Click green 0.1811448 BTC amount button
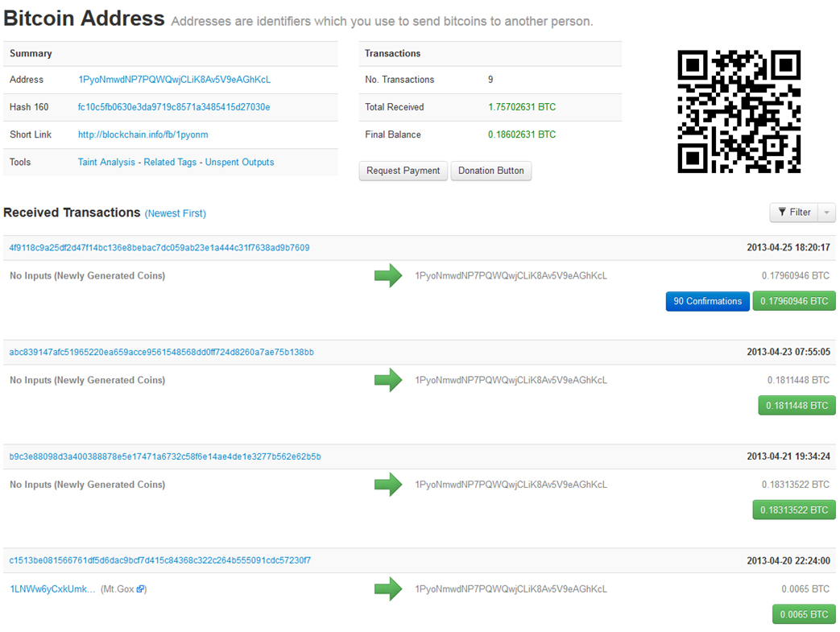This screenshot has width=840, height=632. (x=797, y=406)
